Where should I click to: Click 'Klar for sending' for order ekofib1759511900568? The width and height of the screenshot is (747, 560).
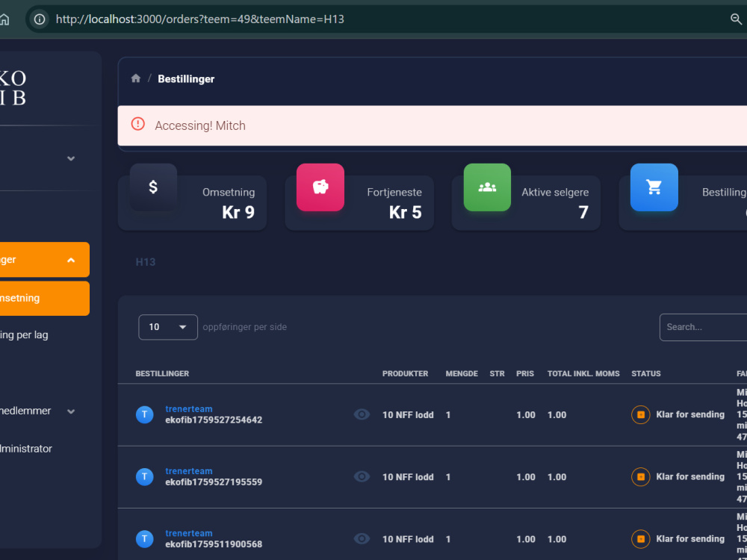click(x=690, y=539)
